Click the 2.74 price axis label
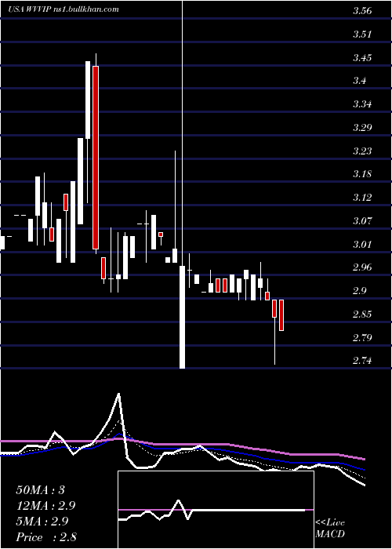 (x=362, y=361)
